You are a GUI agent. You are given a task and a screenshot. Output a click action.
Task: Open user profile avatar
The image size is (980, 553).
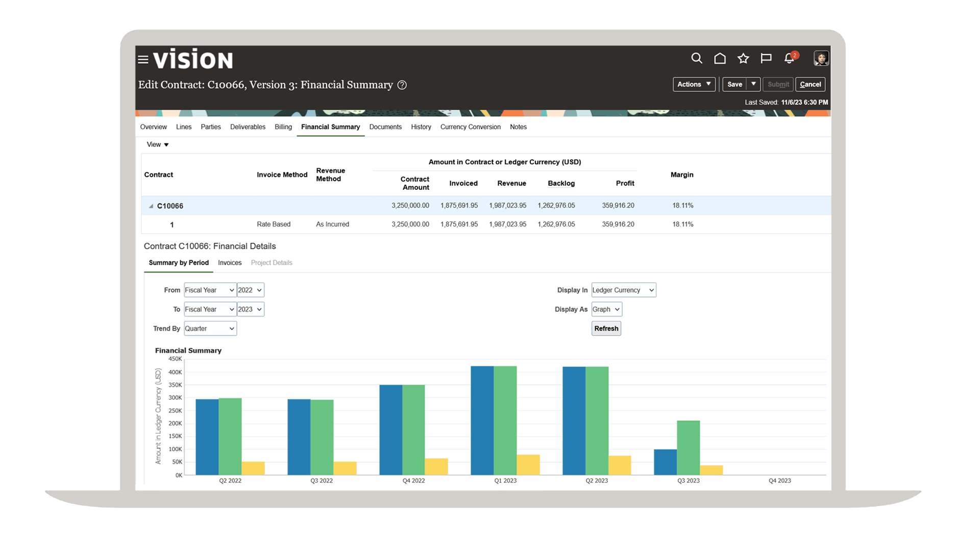[821, 59]
